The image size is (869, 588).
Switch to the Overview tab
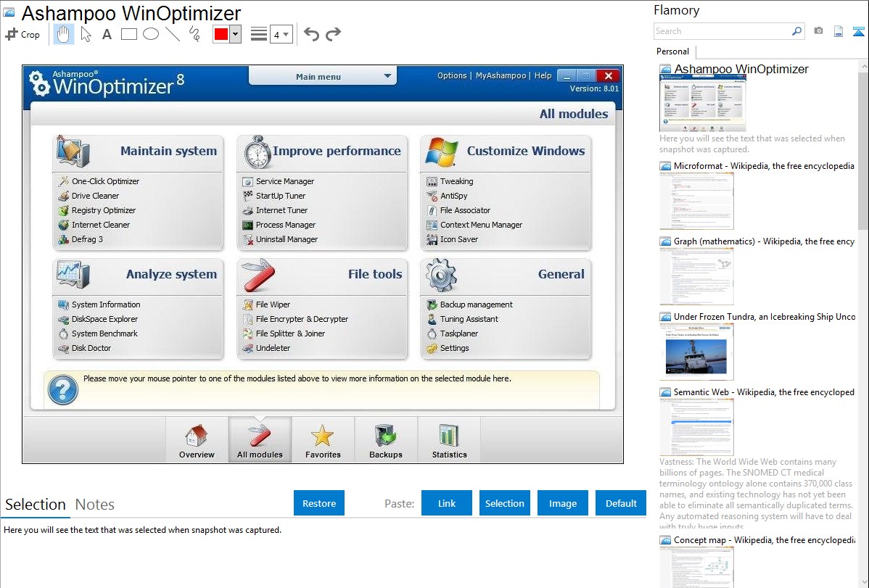click(x=197, y=441)
